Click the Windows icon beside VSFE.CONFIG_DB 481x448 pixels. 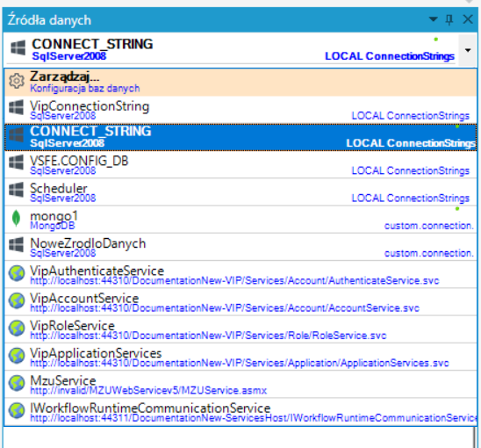tap(17, 163)
